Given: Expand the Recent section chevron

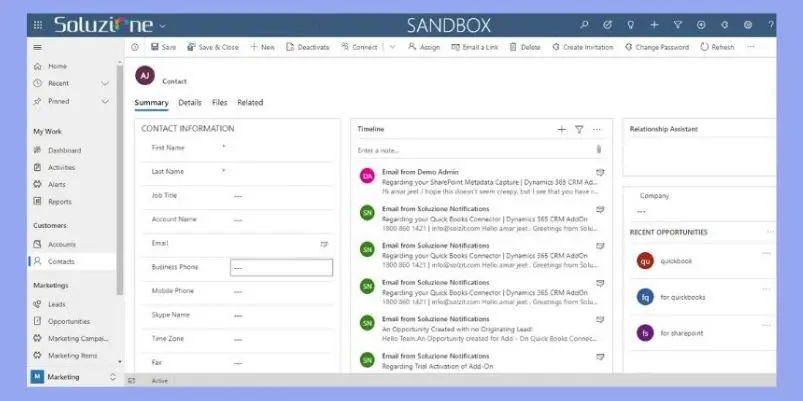Looking at the screenshot, I should [105, 83].
